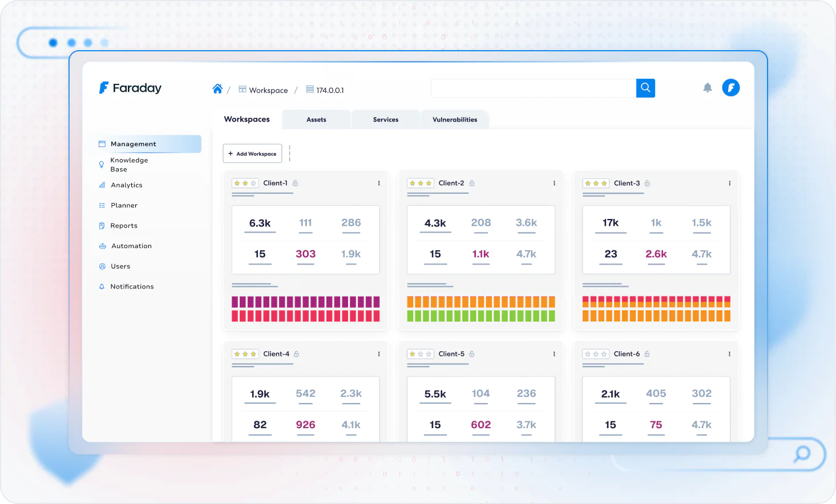This screenshot has height=504, width=836.
Task: Go to Reports in the sidebar
Action: click(124, 226)
